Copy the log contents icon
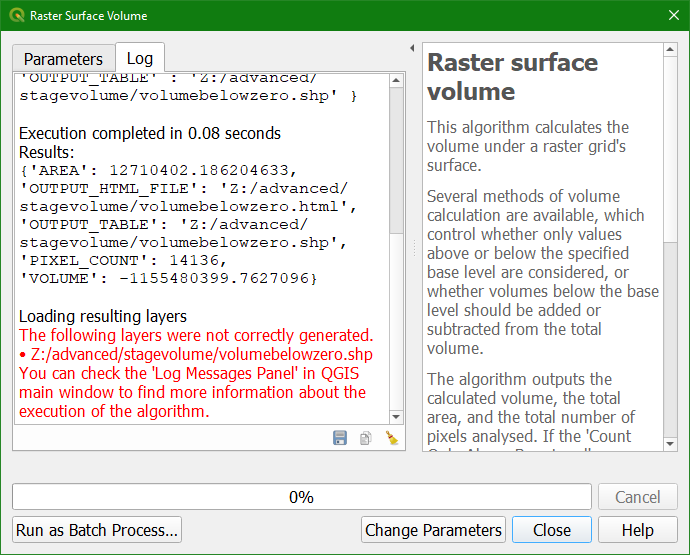The width and height of the screenshot is (690, 555). coord(365,438)
